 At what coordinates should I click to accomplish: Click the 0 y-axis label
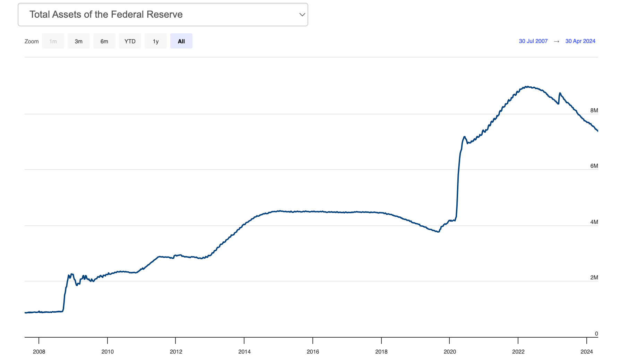[x=596, y=334]
